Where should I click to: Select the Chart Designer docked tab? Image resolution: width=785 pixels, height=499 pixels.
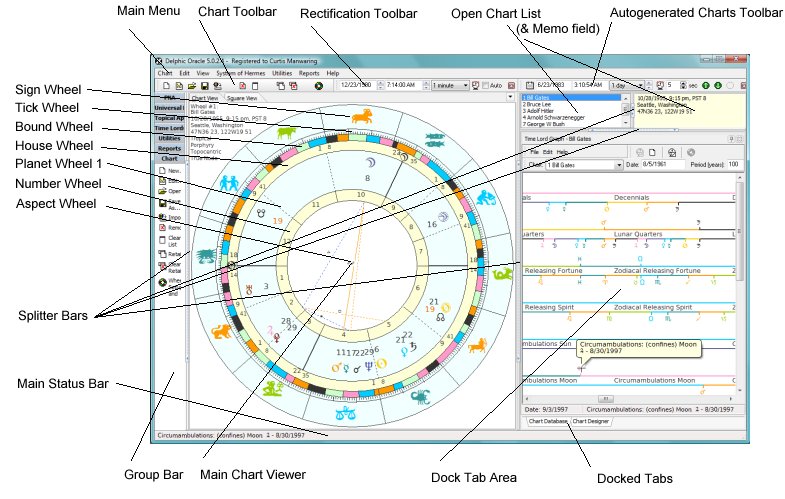(x=591, y=421)
